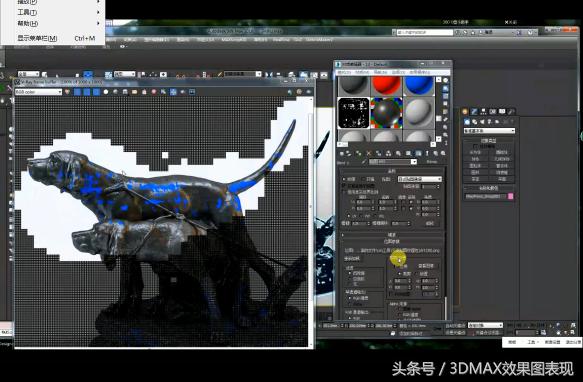Open 导航 menu in Material Editor
The width and height of the screenshot is (583, 382).
click(380, 72)
